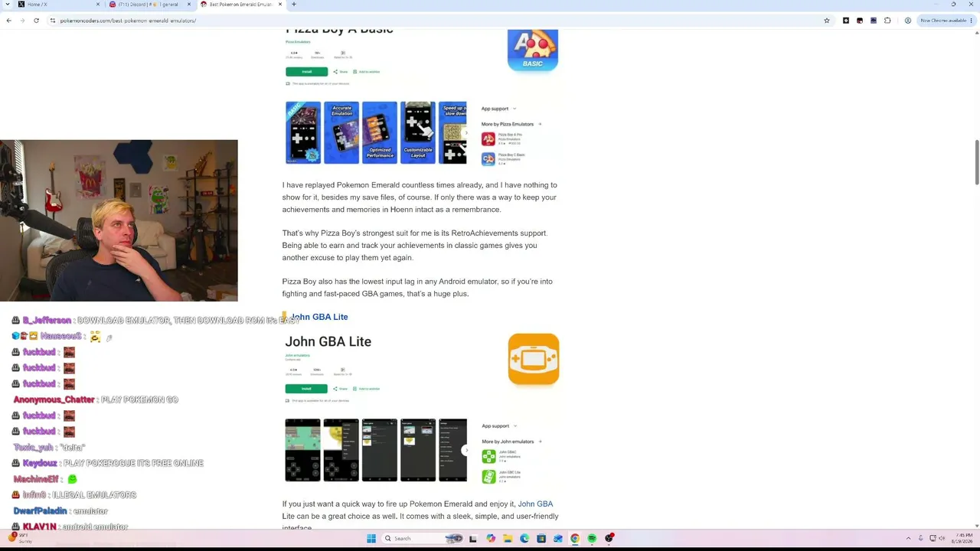Viewport: 980px width, 551px height.
Task: Open More by Pizza Emulators arrow
Action: pyautogui.click(x=540, y=124)
